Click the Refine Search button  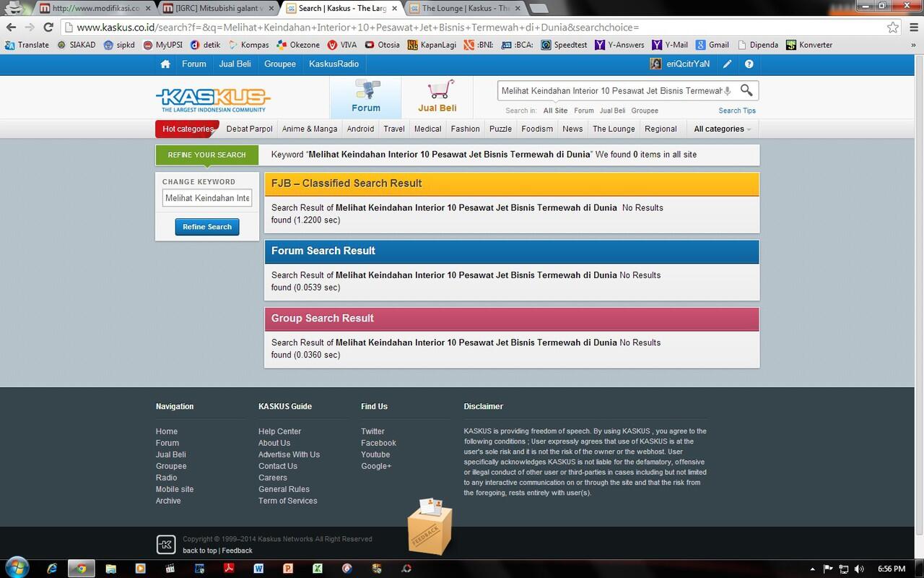point(207,227)
